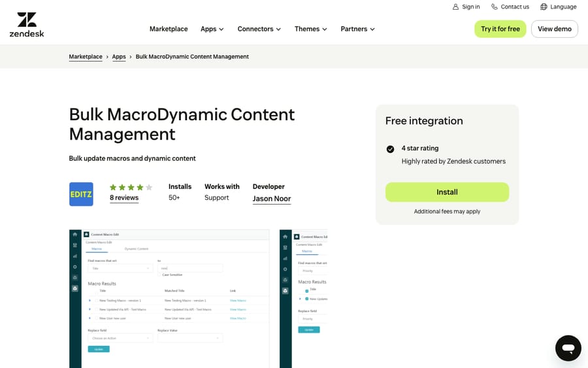Viewport: 588px width, 368px height.
Task: Click the Install button
Action: click(x=447, y=192)
